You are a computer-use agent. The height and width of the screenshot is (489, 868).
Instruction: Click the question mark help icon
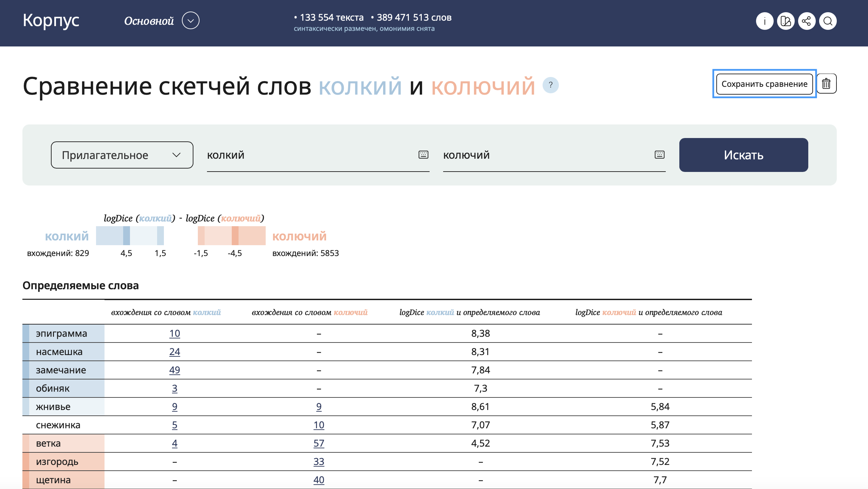(550, 85)
